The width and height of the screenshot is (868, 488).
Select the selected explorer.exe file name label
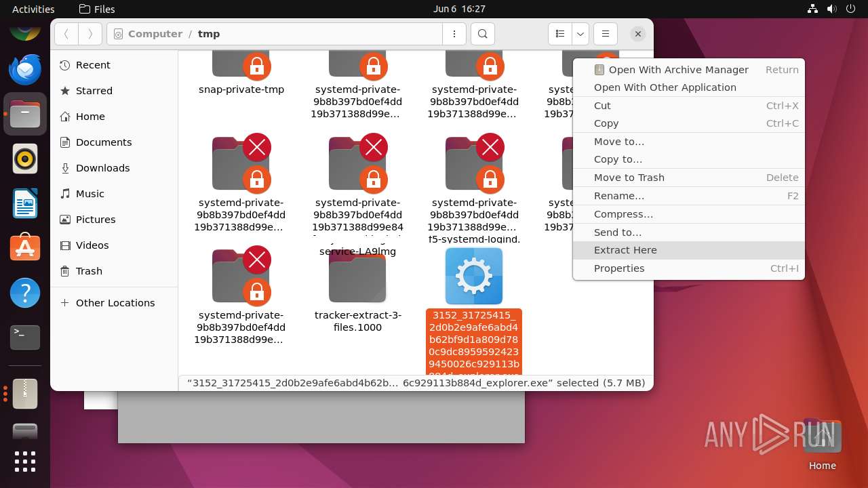click(x=474, y=342)
